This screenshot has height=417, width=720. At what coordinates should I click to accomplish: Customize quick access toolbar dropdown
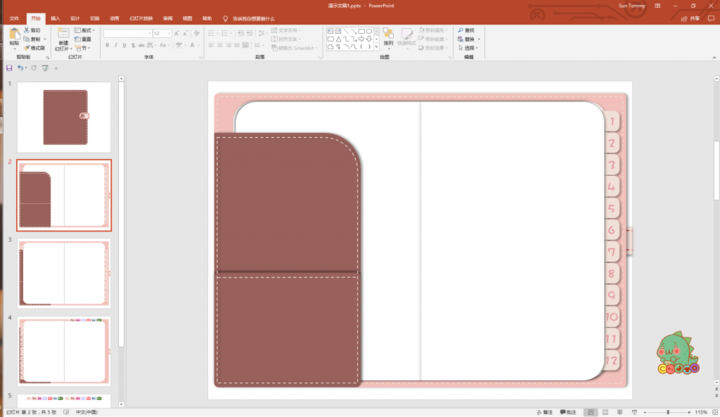pyautogui.click(x=56, y=68)
